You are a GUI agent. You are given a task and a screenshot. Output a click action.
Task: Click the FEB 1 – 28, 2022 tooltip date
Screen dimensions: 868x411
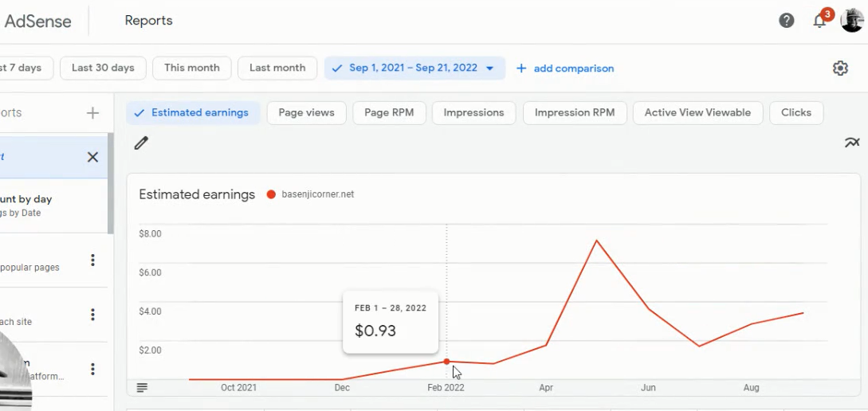[391, 308]
